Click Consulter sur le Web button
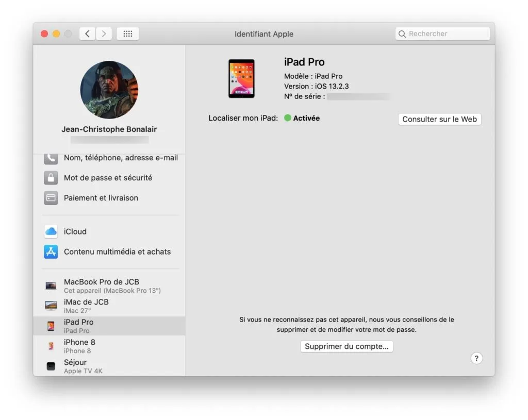Screen dimensions: 528x420 pos(439,119)
